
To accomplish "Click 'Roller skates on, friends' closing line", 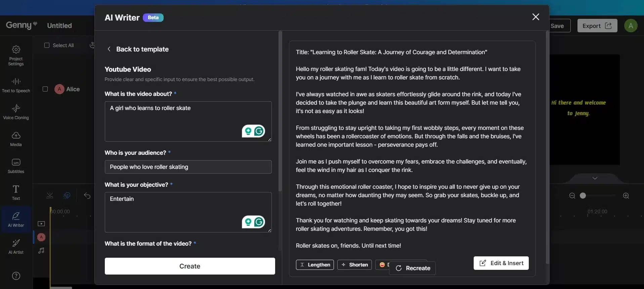I will pos(348,246).
